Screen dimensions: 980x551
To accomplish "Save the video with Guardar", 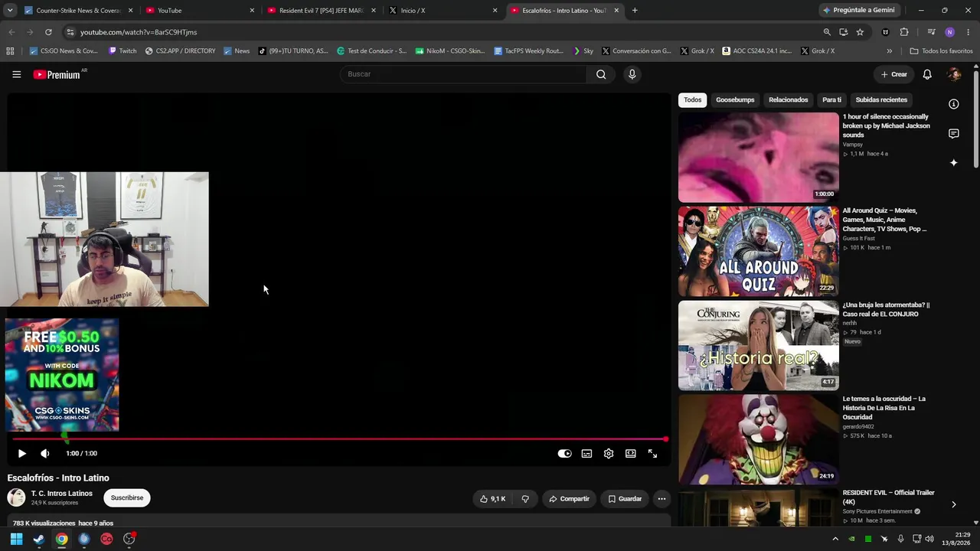I will click(625, 499).
